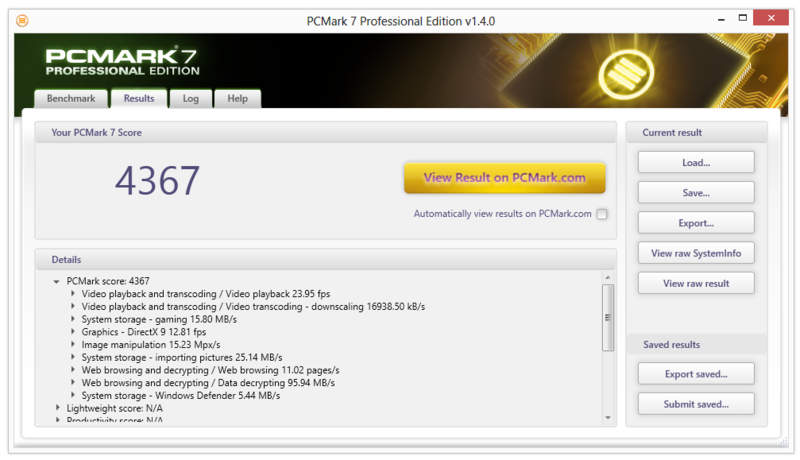The width and height of the screenshot is (800, 460).
Task: Select importing pictures 25.14 MB/s text
Action: point(182,357)
